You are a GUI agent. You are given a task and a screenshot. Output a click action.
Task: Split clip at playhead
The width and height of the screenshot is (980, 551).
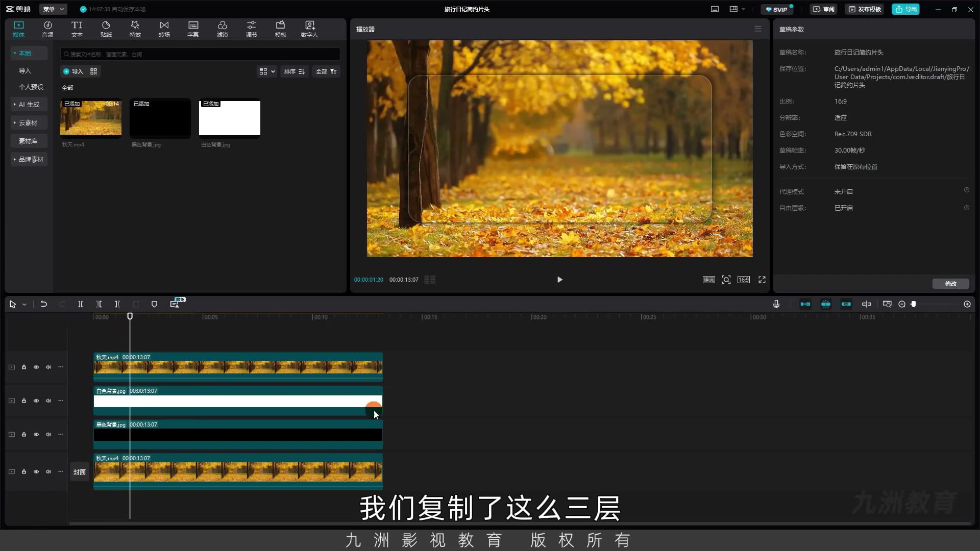click(80, 304)
